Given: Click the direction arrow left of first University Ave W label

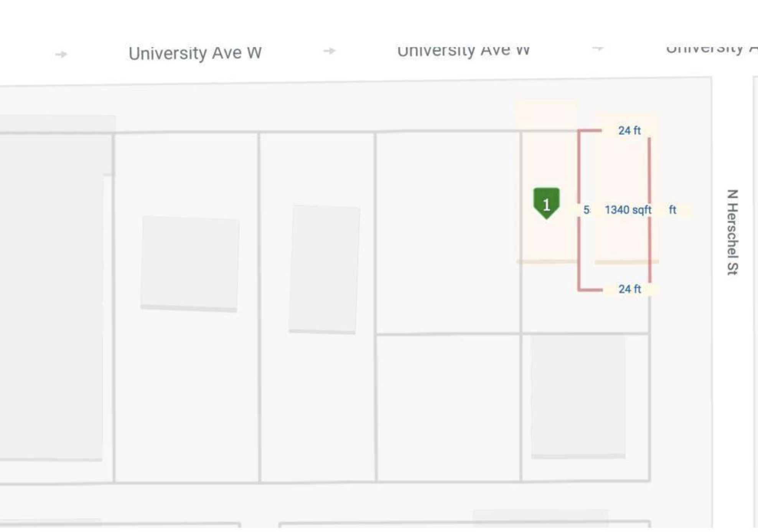Looking at the screenshot, I should coord(61,54).
